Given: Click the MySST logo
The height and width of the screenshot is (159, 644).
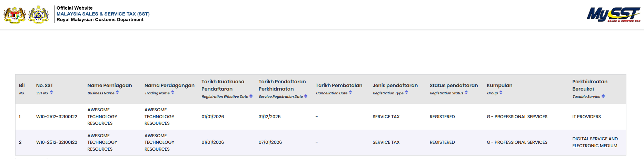Looking at the screenshot, I should click(613, 15).
